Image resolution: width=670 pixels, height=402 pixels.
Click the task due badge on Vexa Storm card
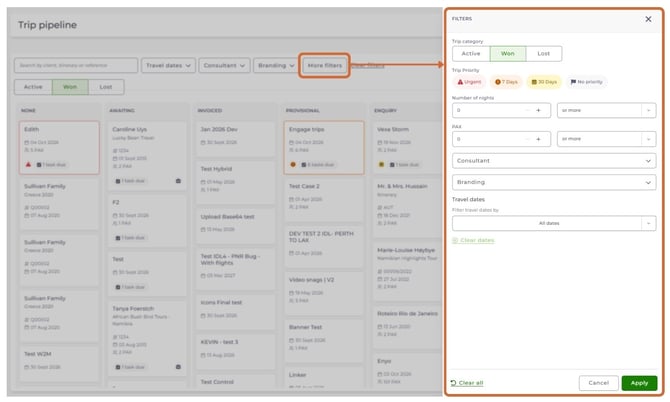[x=404, y=164]
